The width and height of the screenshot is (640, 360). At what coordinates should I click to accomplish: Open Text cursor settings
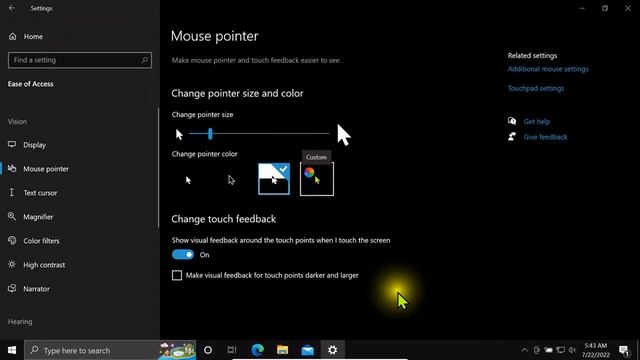40,193
